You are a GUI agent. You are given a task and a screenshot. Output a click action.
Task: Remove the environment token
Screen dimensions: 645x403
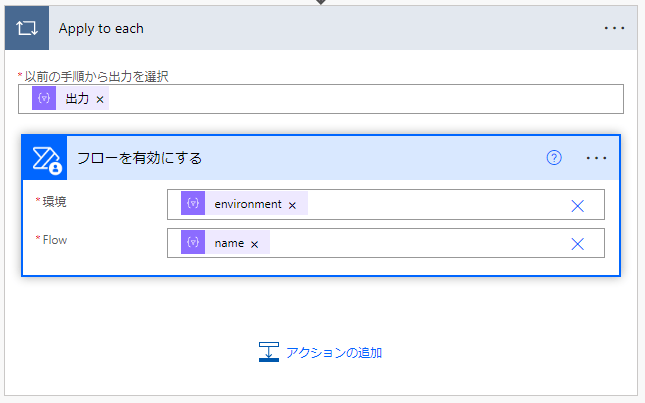(292, 205)
